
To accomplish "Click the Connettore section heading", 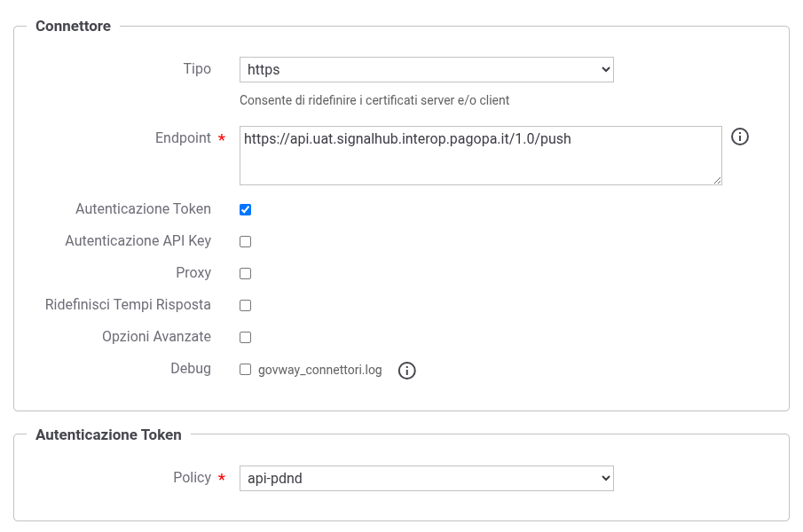I will click(x=74, y=26).
